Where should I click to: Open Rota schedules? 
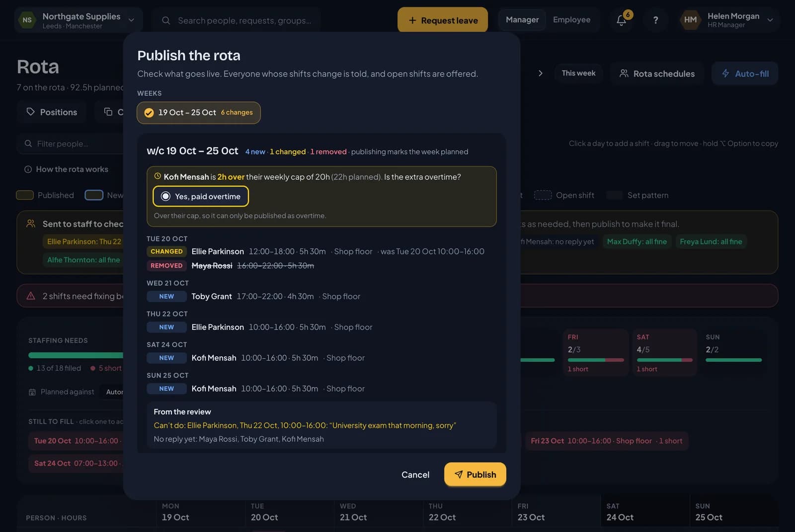click(x=657, y=74)
